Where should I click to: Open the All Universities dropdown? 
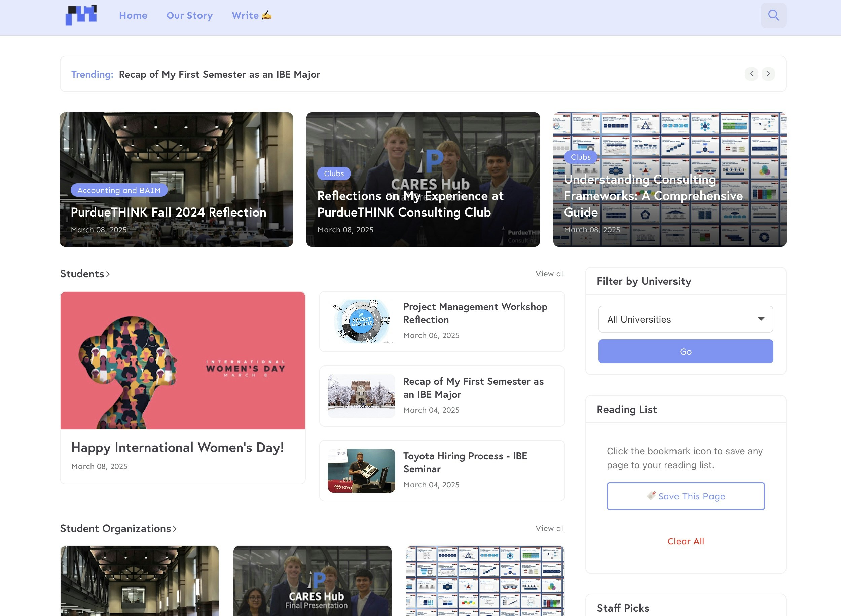tap(685, 319)
